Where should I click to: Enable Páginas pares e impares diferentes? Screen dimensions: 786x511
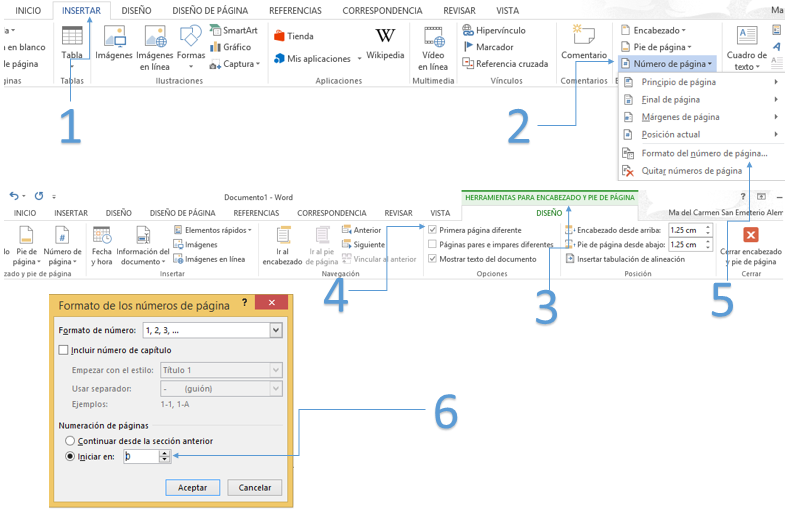(x=432, y=244)
